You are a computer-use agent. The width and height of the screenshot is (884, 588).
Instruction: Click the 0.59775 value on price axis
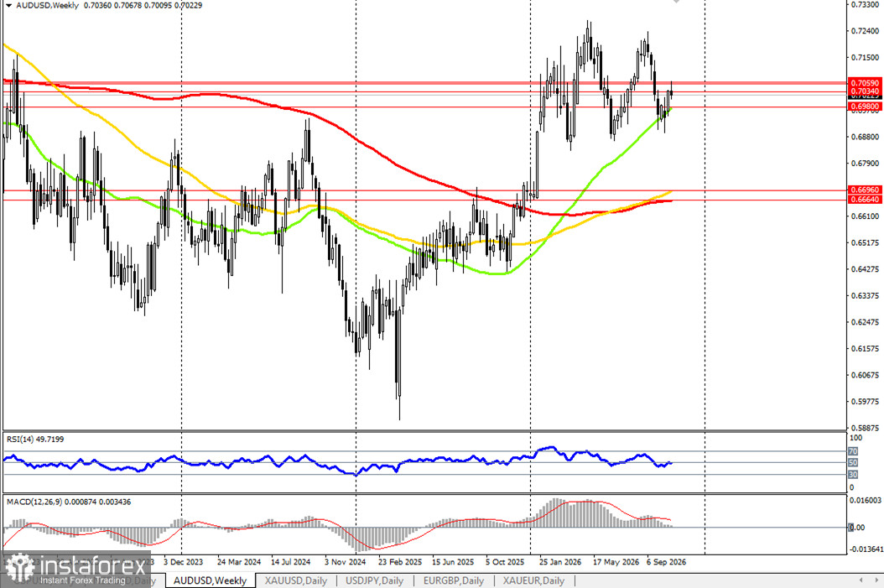865,402
